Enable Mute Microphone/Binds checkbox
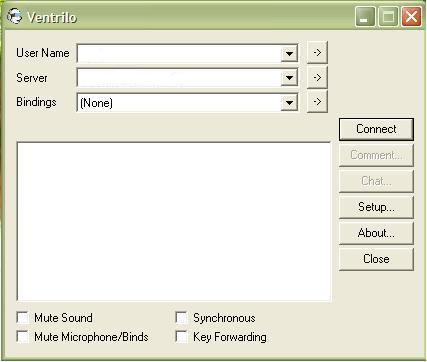 pos(23,337)
